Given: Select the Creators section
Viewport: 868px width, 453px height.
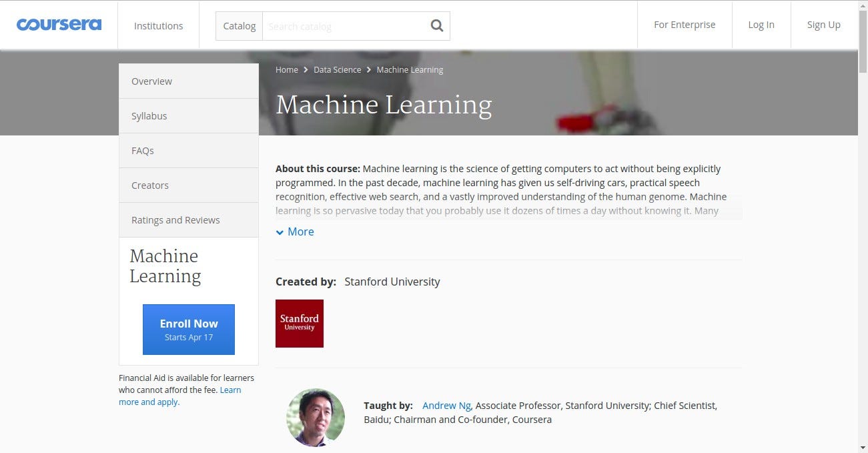Looking at the screenshot, I should coord(149,185).
